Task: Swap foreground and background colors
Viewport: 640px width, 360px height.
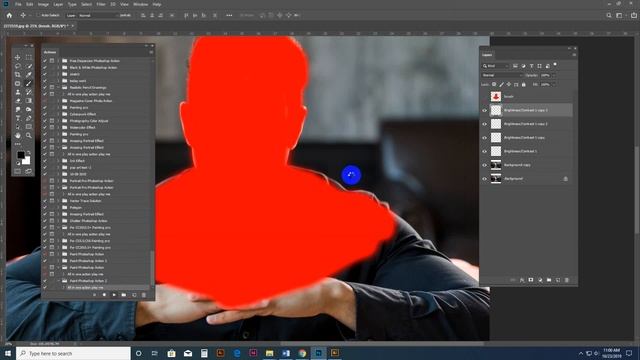Action: pos(29,153)
